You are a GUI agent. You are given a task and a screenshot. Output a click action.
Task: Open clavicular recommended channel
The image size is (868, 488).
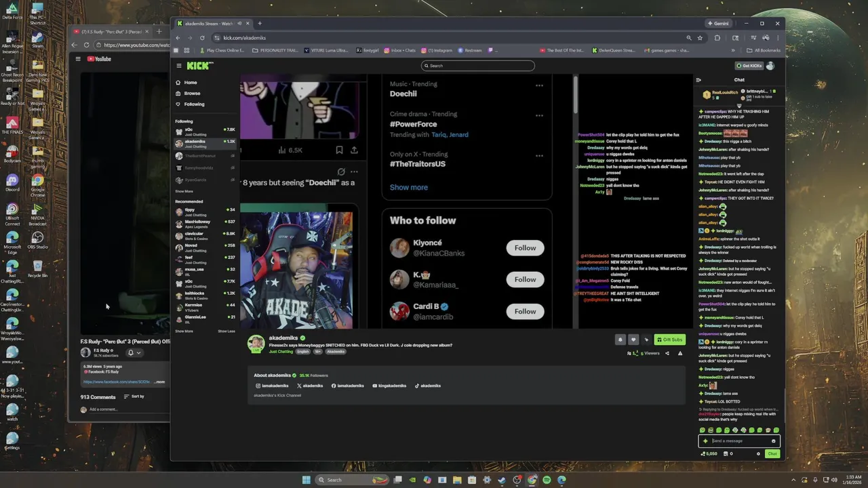point(204,236)
